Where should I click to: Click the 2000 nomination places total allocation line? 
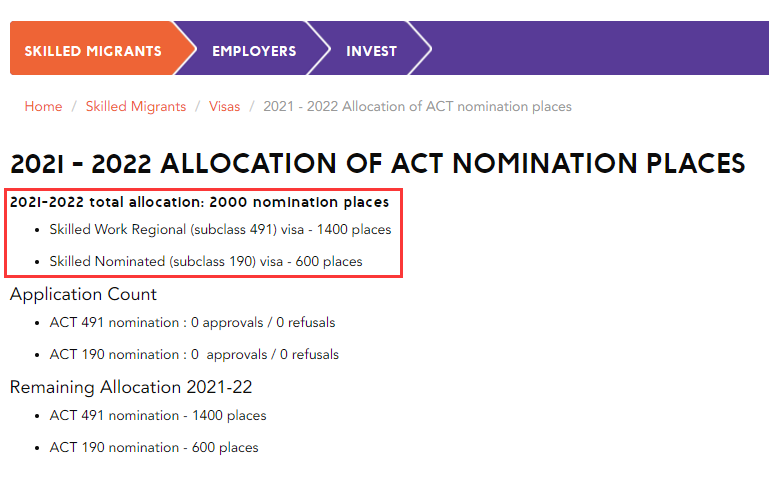199,202
